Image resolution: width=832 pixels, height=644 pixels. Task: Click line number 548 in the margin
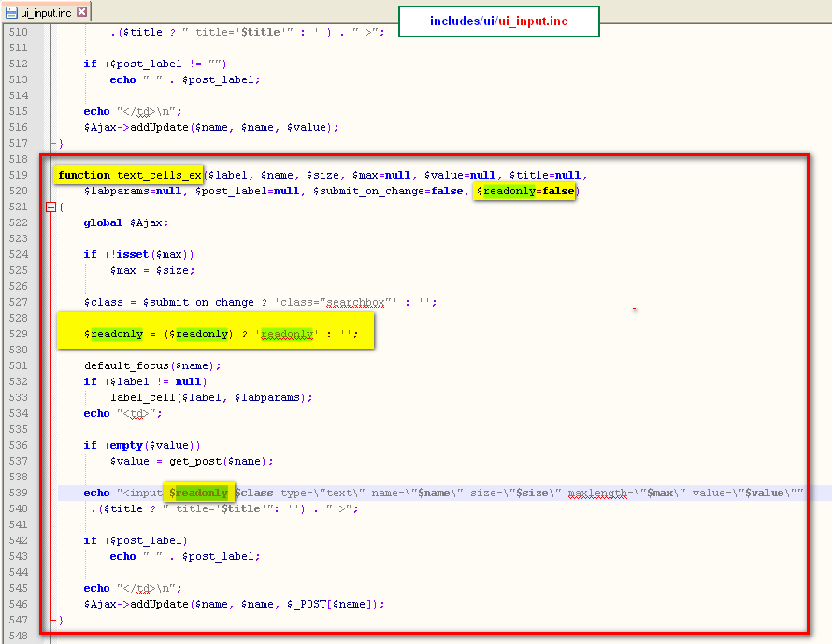(x=19, y=636)
